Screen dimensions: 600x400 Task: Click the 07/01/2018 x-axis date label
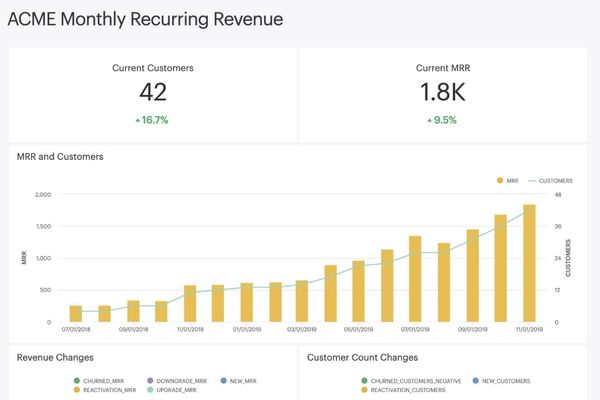[76, 329]
